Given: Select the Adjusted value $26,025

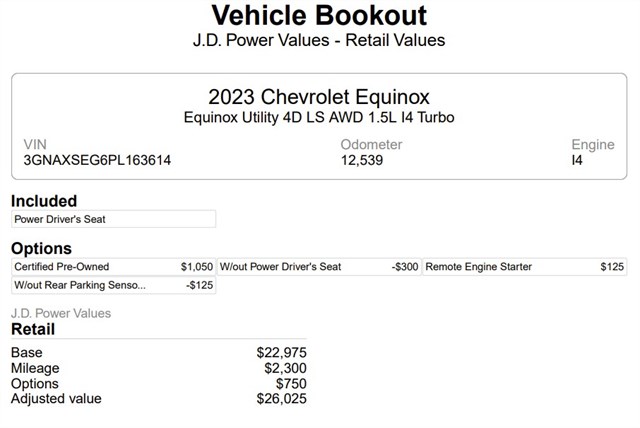Looking at the screenshot, I should (x=281, y=399).
